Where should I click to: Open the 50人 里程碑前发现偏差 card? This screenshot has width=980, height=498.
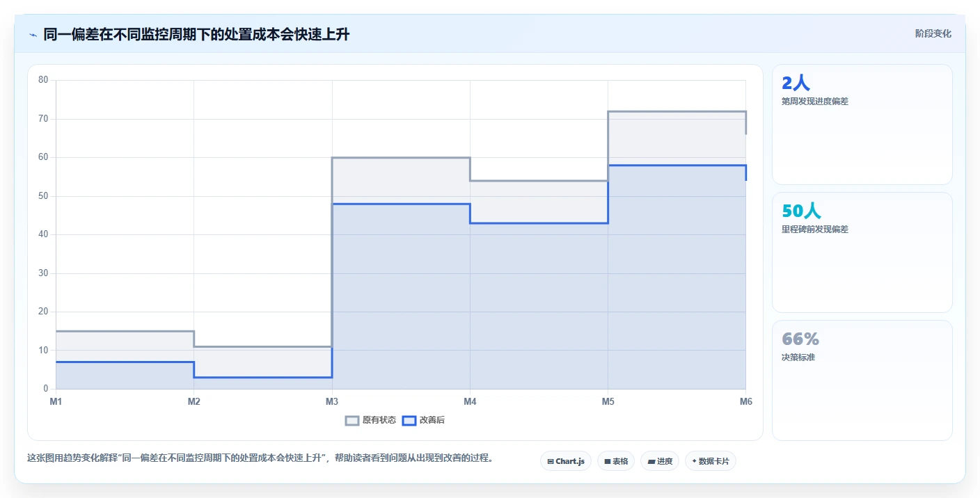pyautogui.click(x=862, y=252)
